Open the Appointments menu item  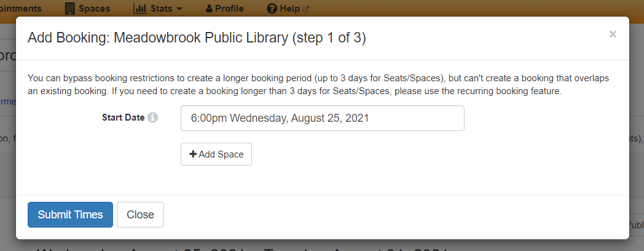[20, 8]
